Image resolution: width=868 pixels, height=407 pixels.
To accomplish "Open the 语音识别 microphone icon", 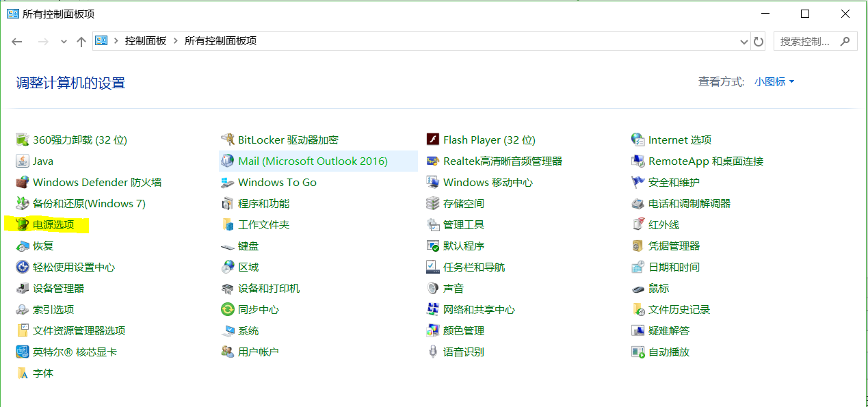I will point(432,352).
